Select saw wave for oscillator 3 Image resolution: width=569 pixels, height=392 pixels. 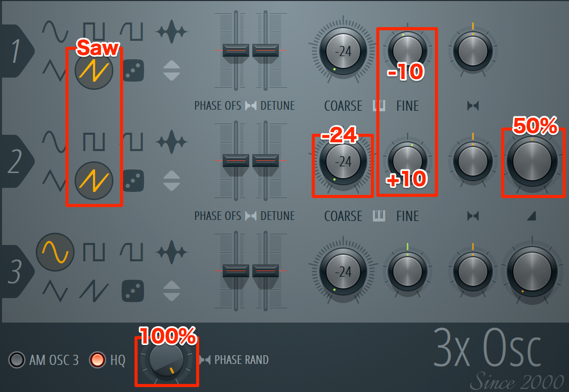click(x=94, y=291)
